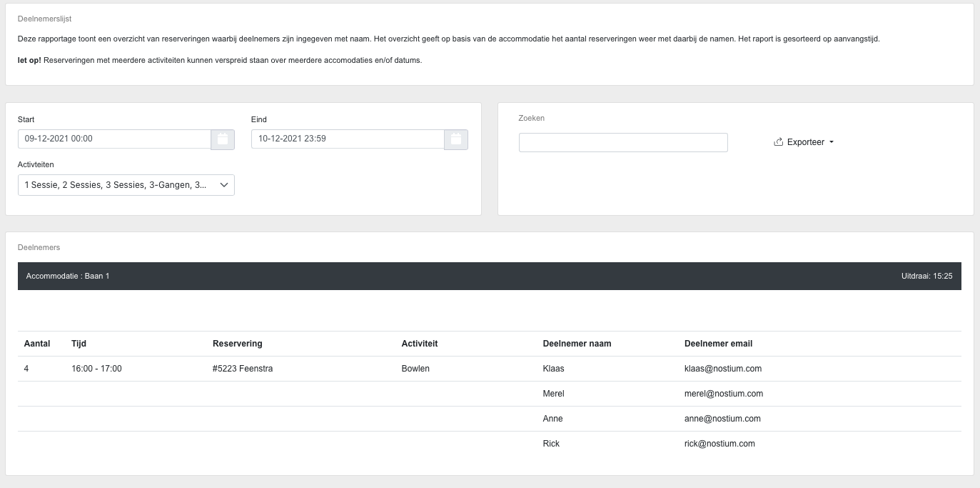Click the Aantal column header

point(37,344)
